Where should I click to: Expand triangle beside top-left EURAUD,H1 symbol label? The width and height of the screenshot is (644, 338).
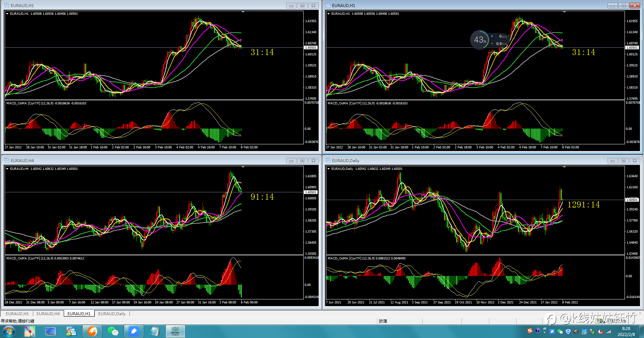[7, 13]
